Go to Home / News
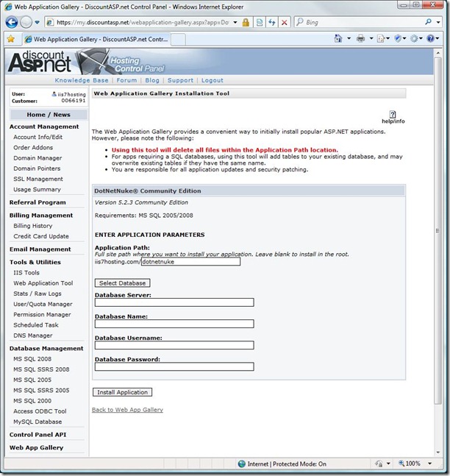The height and width of the screenshot is (476, 450). 49,115
